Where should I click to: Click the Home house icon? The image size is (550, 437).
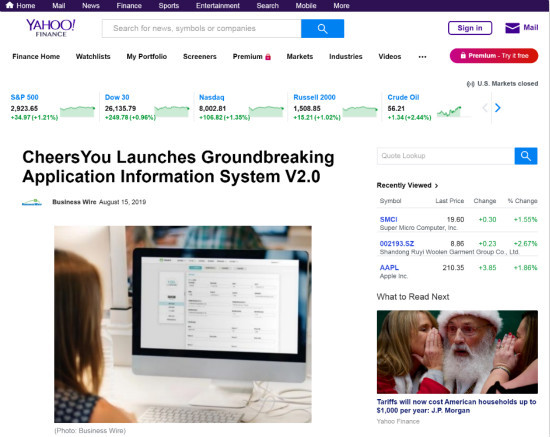(x=10, y=5)
